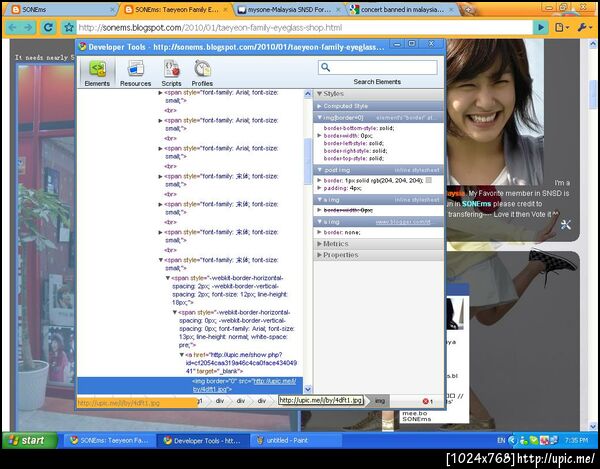Open the page menu icon
This screenshot has height=469, width=600.
[x=562, y=27]
